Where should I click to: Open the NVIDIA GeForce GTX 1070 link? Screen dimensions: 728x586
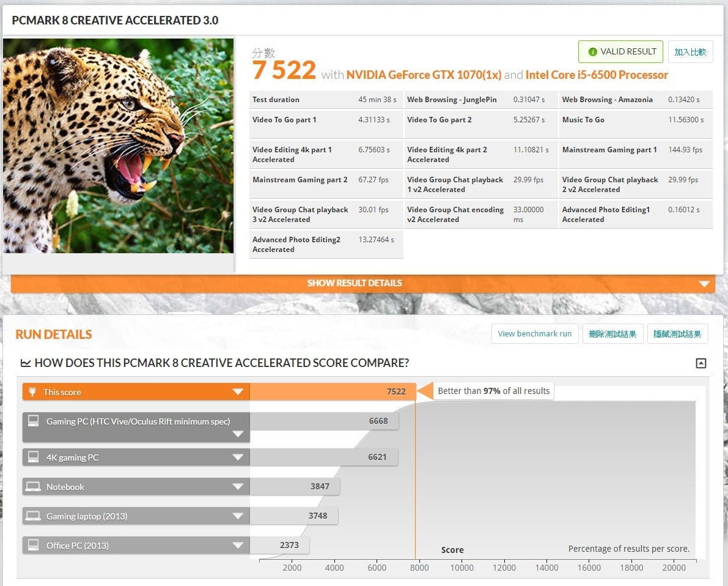tap(424, 75)
